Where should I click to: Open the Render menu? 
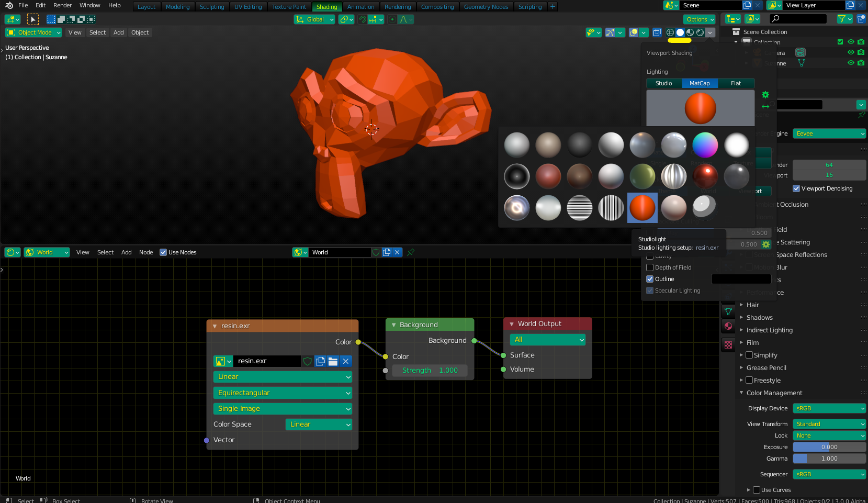click(63, 5)
